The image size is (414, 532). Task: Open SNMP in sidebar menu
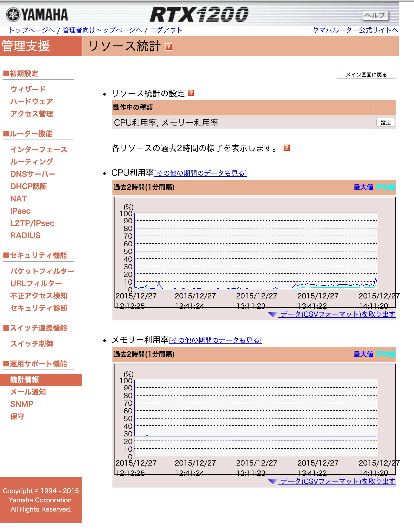pos(22,404)
